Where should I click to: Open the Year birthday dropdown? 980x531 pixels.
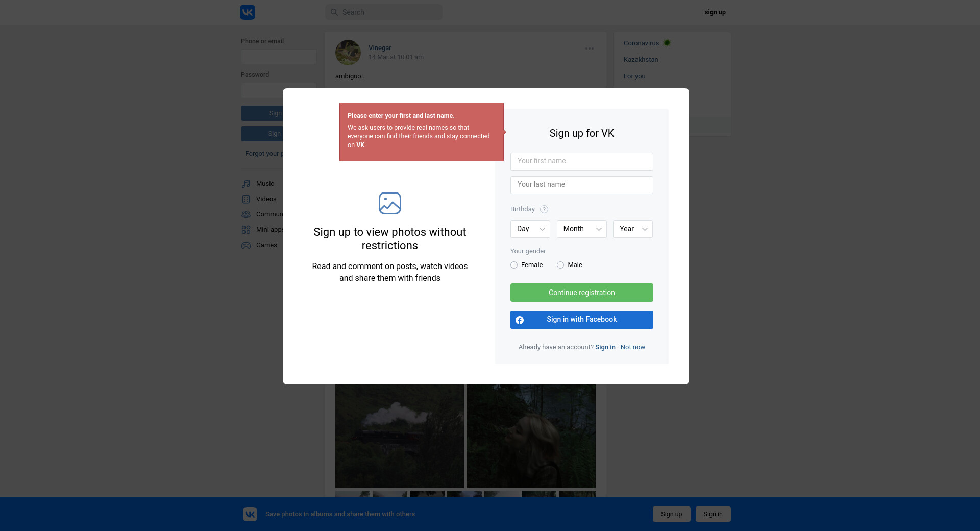pyautogui.click(x=632, y=229)
